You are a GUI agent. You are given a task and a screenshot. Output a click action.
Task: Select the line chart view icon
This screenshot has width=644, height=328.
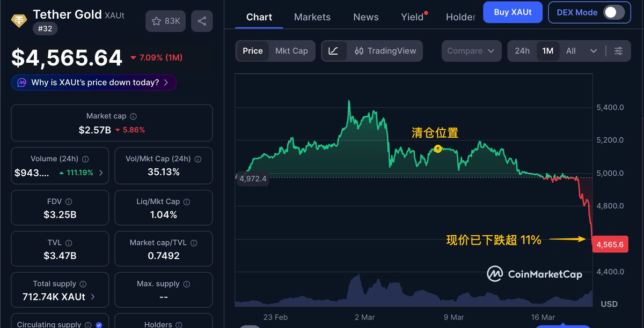click(x=333, y=51)
